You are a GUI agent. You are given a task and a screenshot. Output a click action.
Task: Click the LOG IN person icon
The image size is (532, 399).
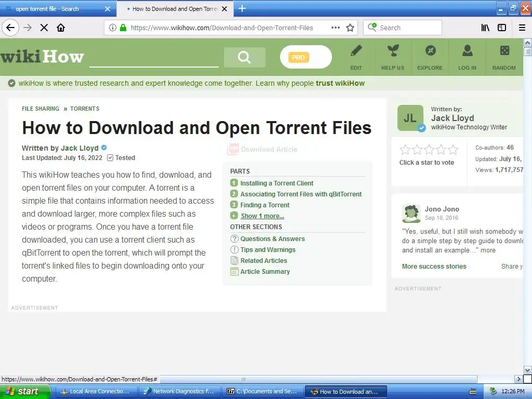click(467, 51)
